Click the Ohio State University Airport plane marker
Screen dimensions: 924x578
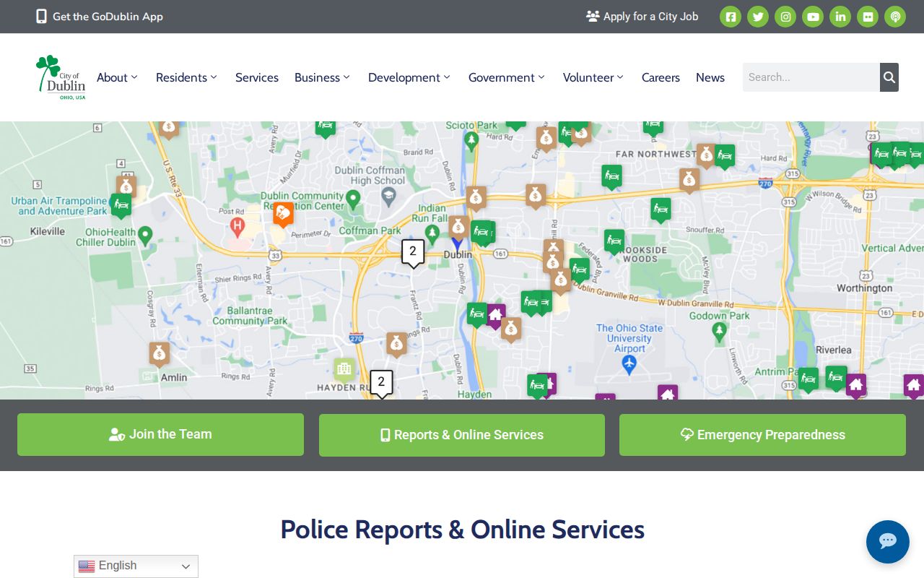pyautogui.click(x=629, y=364)
